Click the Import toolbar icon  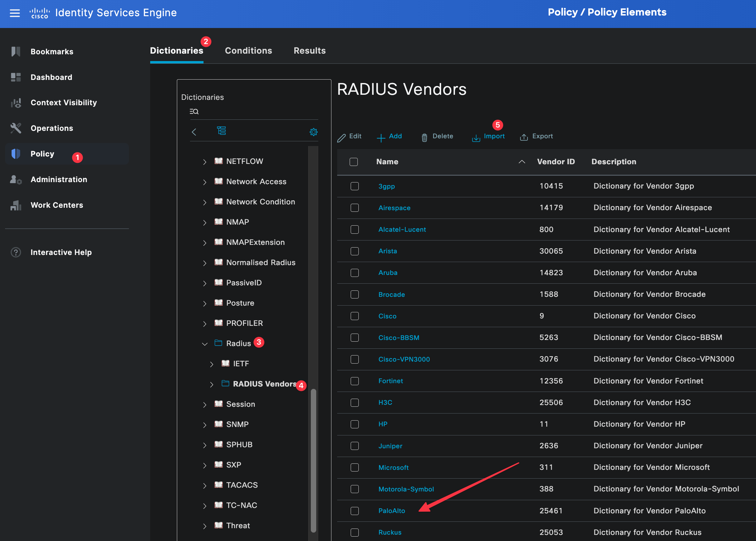(476, 137)
